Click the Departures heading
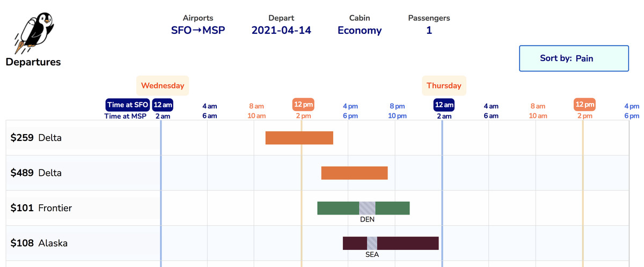Image resolution: width=644 pixels, height=267 pixels. (33, 62)
